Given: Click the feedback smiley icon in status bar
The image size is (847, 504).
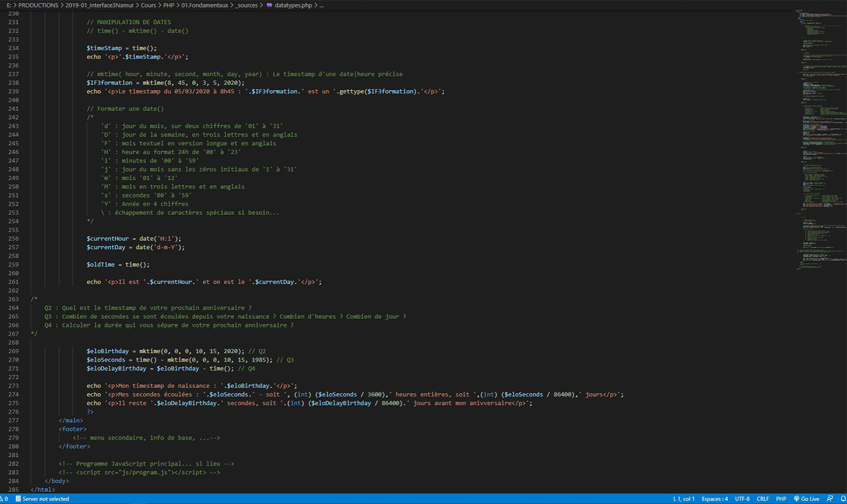Looking at the screenshot, I should pyautogui.click(x=830, y=499).
